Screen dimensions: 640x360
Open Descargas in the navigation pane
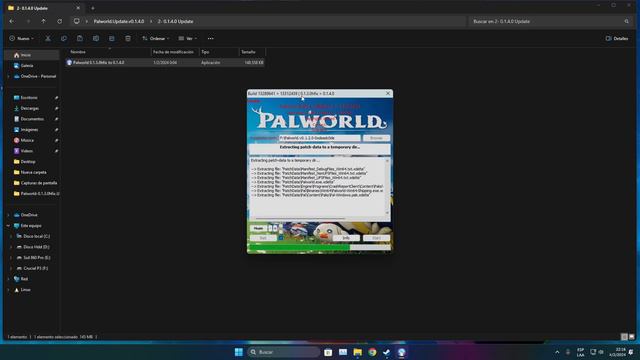tap(30, 108)
